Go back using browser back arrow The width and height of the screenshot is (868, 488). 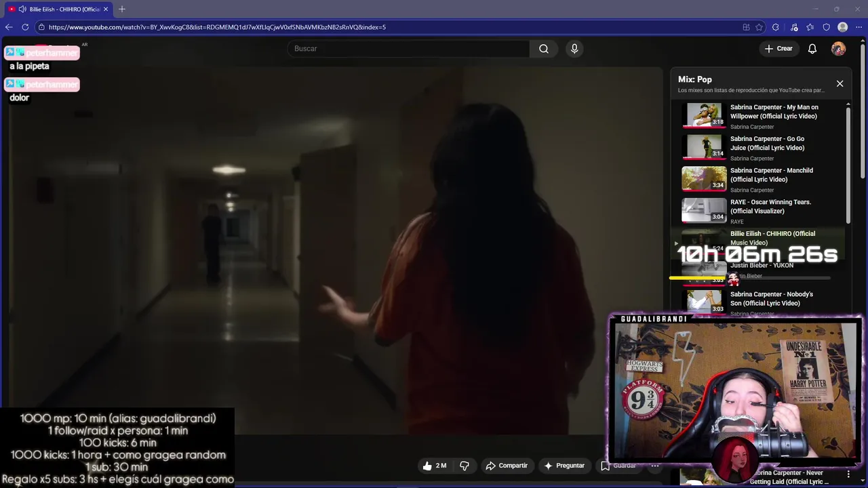click(9, 27)
